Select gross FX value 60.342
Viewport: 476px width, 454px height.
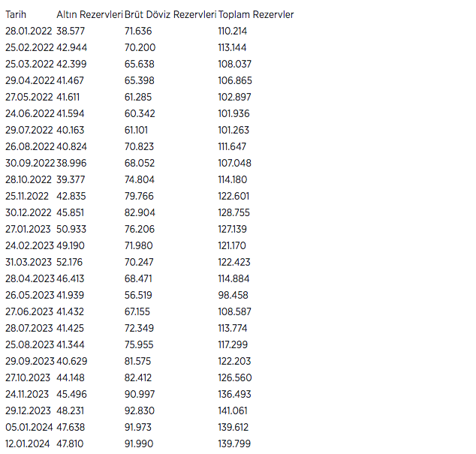pos(140,113)
